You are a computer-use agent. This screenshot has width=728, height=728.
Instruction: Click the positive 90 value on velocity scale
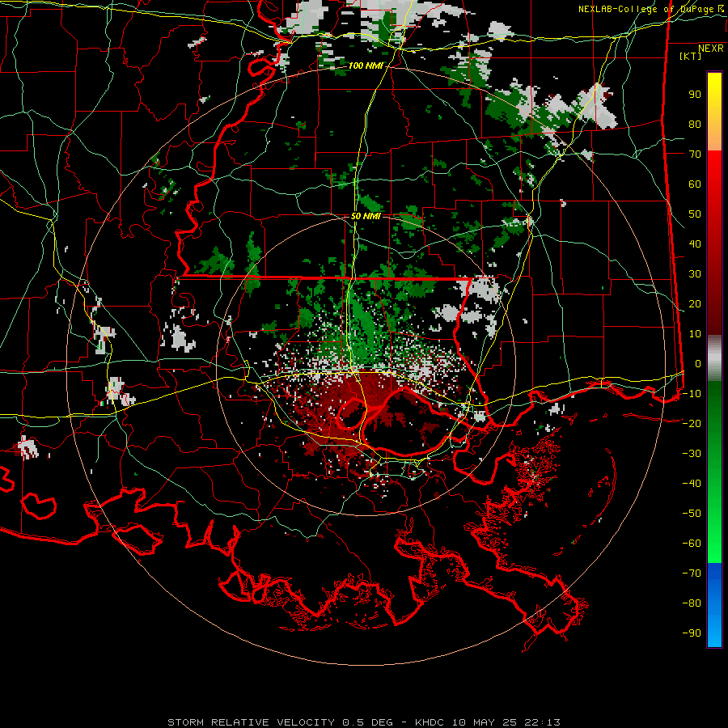click(695, 95)
